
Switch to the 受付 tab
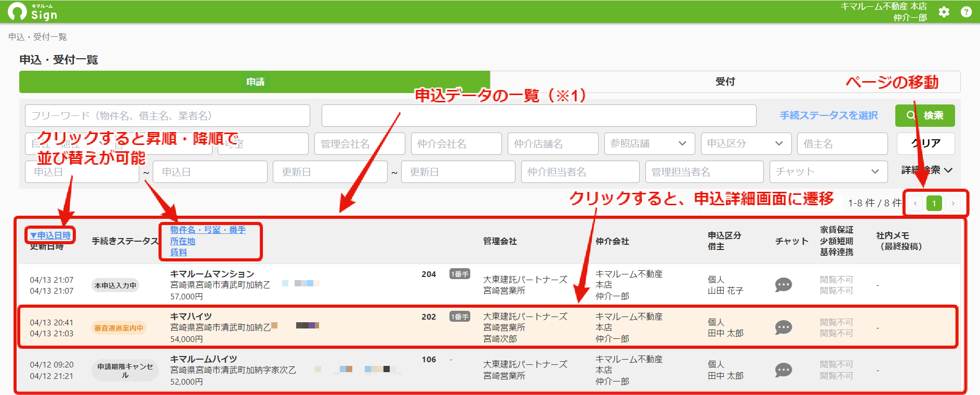coord(725,82)
